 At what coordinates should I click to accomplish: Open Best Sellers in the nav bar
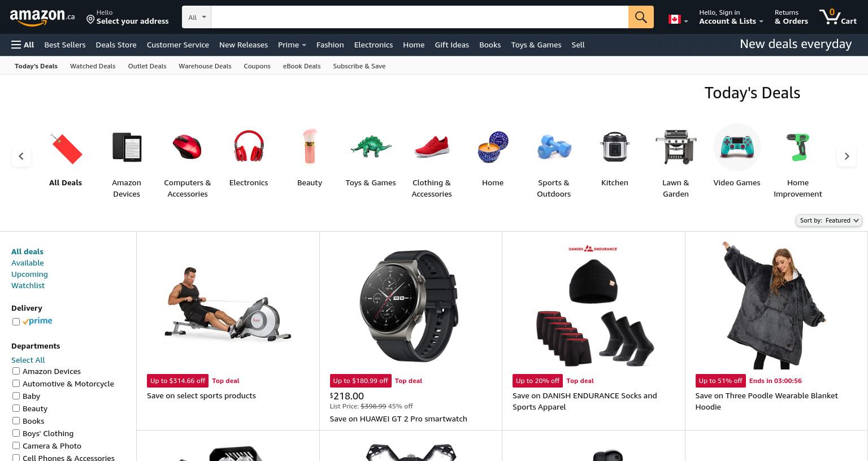pyautogui.click(x=65, y=45)
